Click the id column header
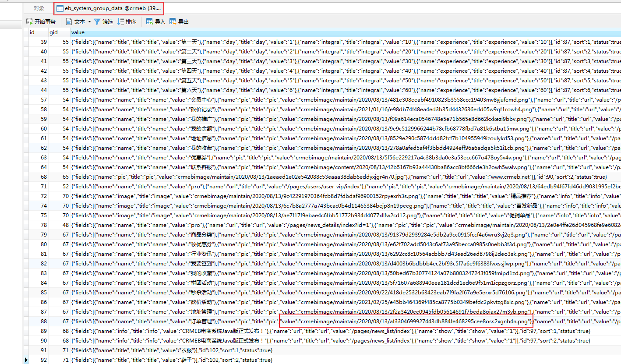621x364 pixels. [x=38, y=32]
